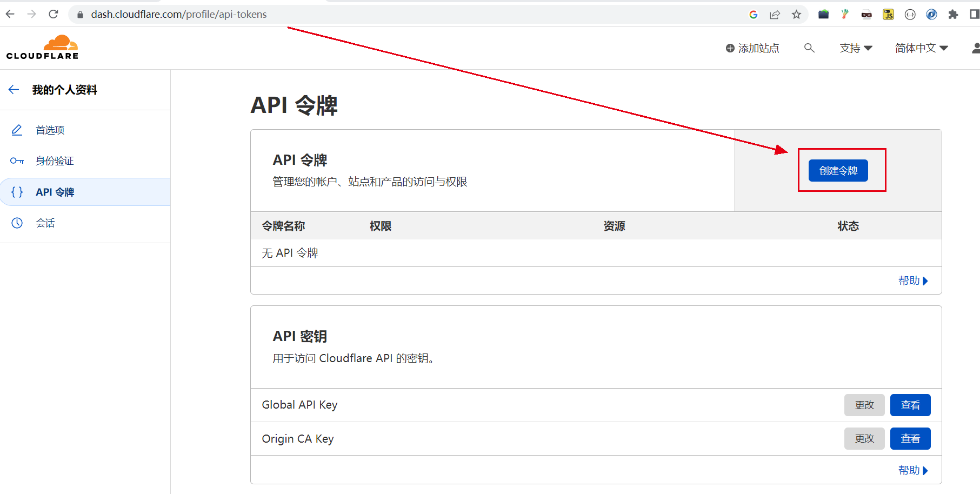The height and width of the screenshot is (494, 980).
Task: Bookmark this page with the star icon
Action: [x=797, y=15]
